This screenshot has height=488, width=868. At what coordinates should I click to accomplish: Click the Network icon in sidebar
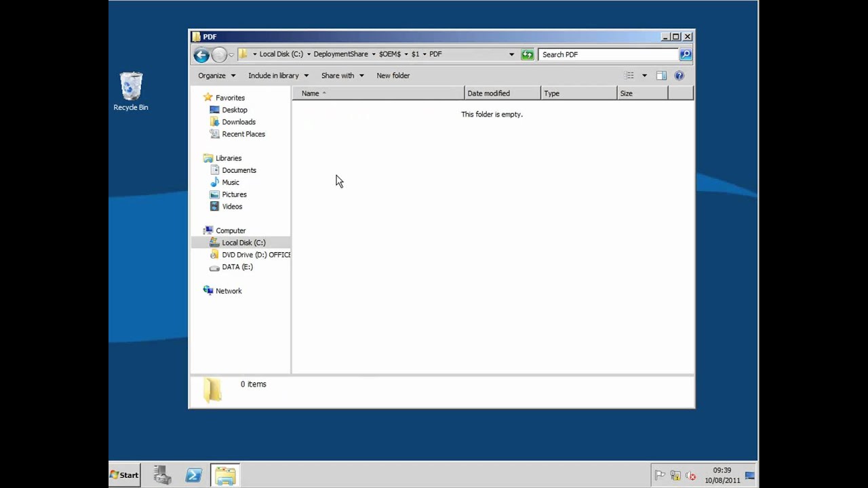pos(208,291)
